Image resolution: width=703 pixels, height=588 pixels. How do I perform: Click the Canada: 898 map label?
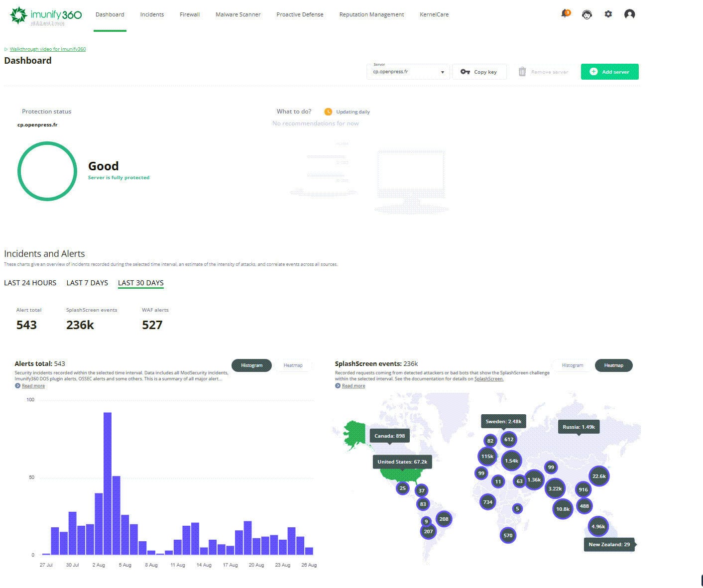coord(389,436)
